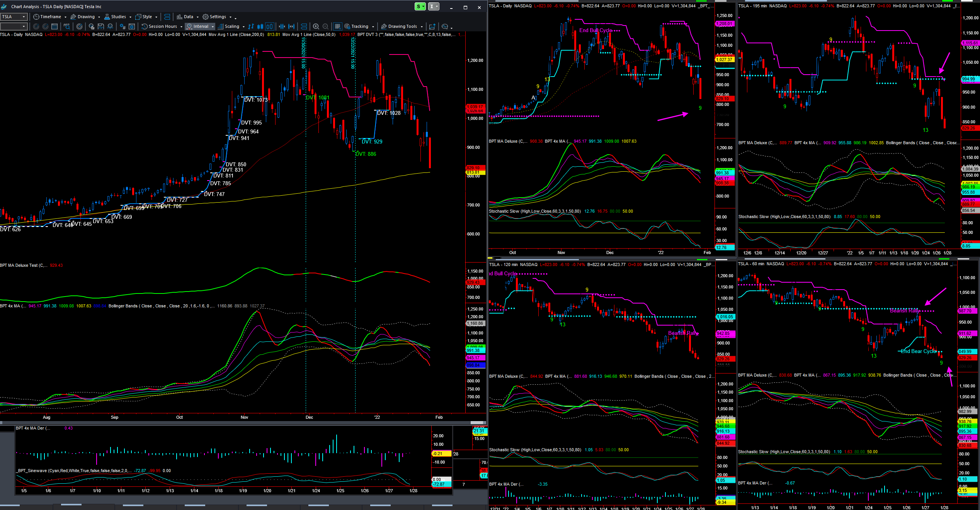The image size is (980, 510).
Task: Select OHLC bar chart type
Action: 251,26
